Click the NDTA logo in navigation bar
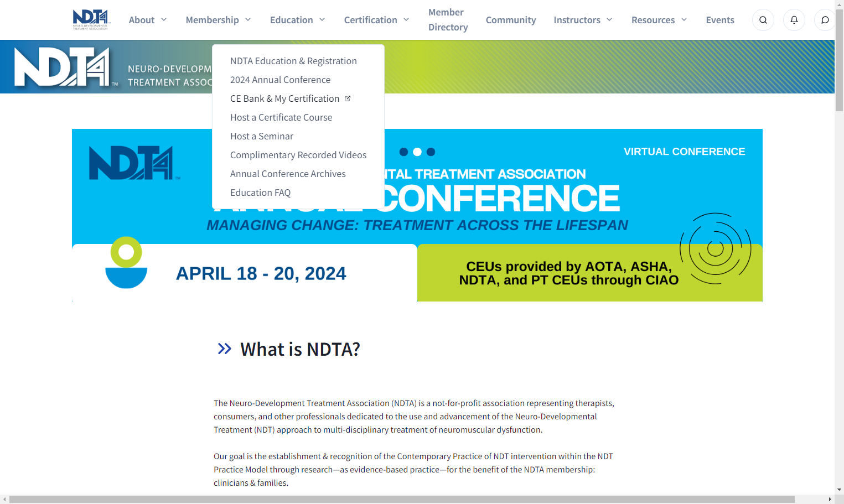Viewport: 844px width, 504px height. 91,19
